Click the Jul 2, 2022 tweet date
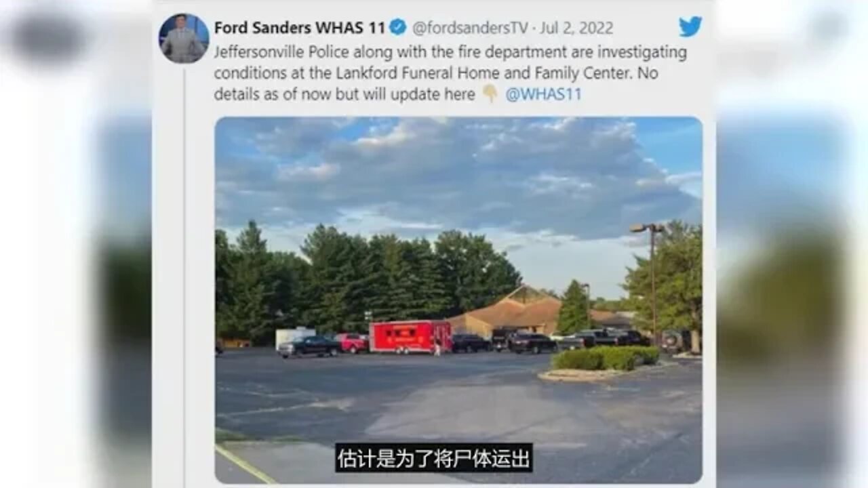868x488 pixels. click(578, 28)
